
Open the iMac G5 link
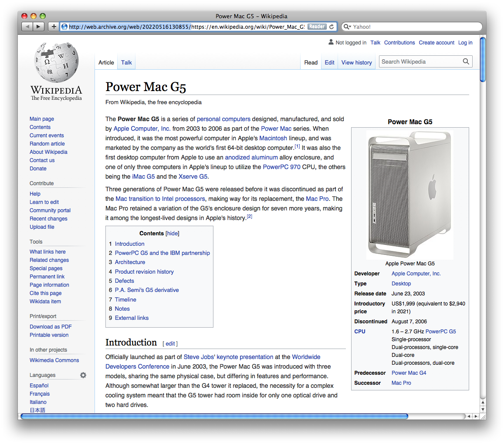[x=143, y=176]
